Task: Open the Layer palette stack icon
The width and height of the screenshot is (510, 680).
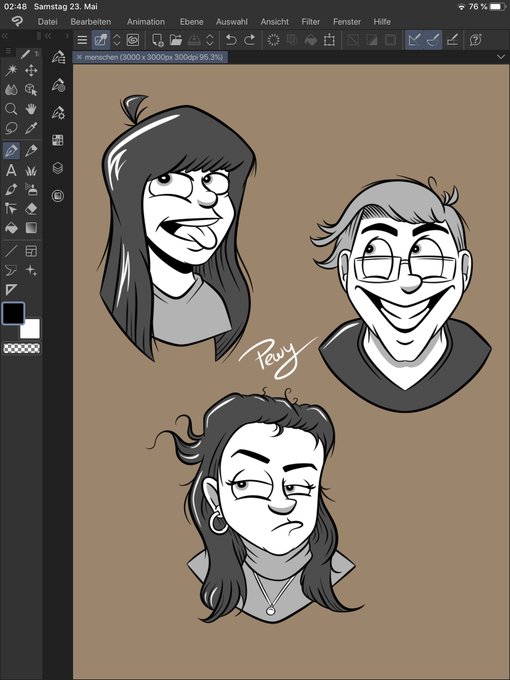Action: tap(58, 168)
